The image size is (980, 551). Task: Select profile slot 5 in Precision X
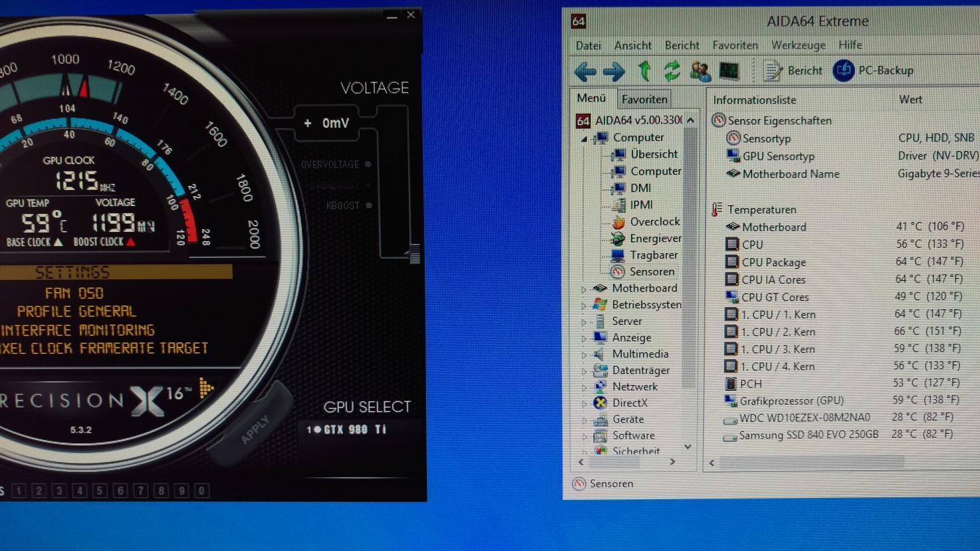point(100,491)
